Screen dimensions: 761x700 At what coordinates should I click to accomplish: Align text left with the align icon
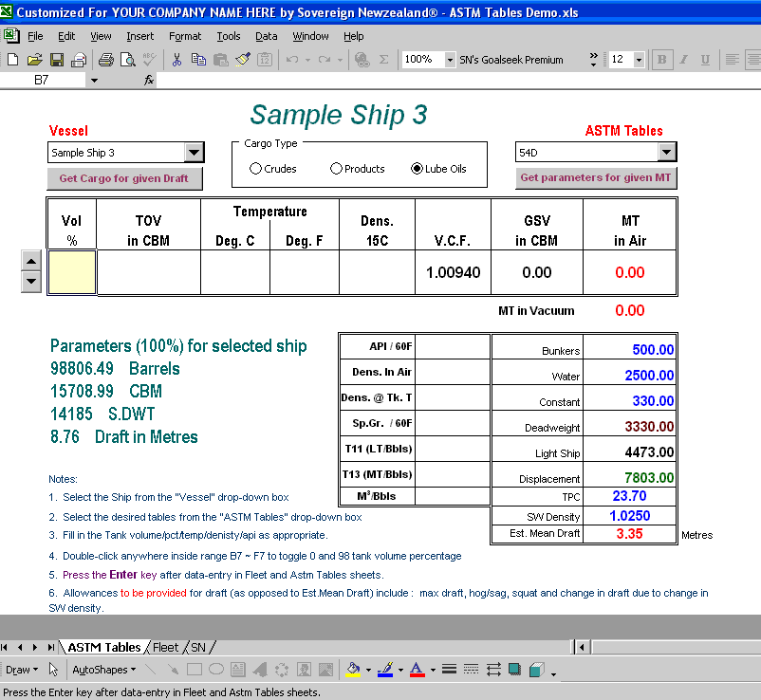[732, 60]
